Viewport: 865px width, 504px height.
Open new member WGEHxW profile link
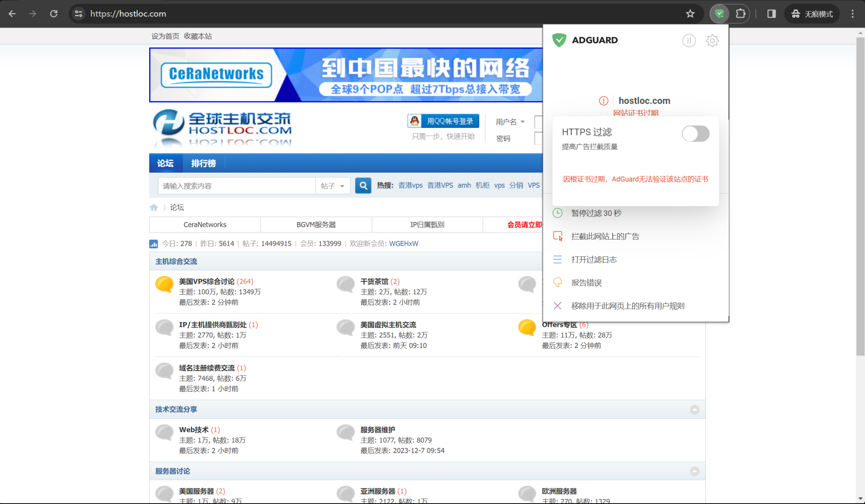click(403, 243)
